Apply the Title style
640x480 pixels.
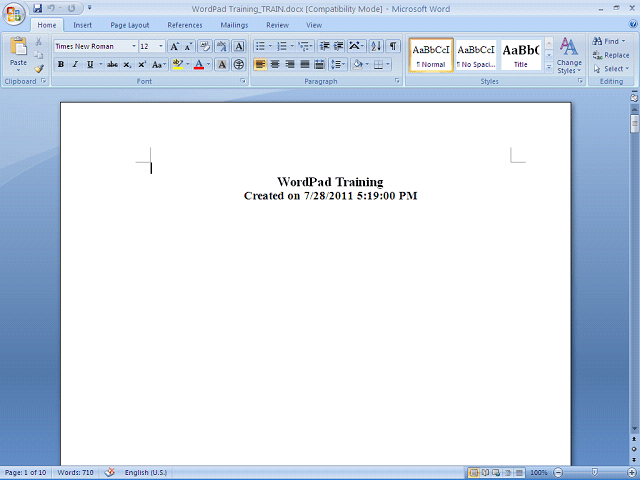point(520,56)
